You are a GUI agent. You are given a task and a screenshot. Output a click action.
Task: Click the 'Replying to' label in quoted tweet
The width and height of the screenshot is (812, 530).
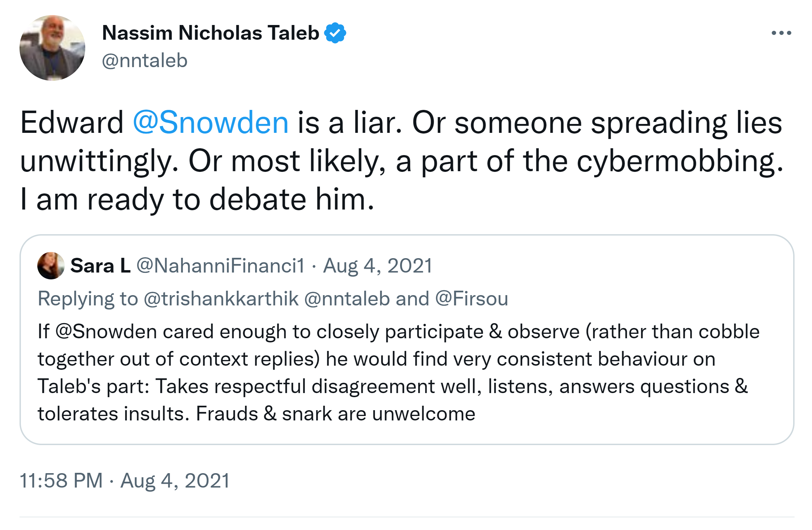point(88,299)
